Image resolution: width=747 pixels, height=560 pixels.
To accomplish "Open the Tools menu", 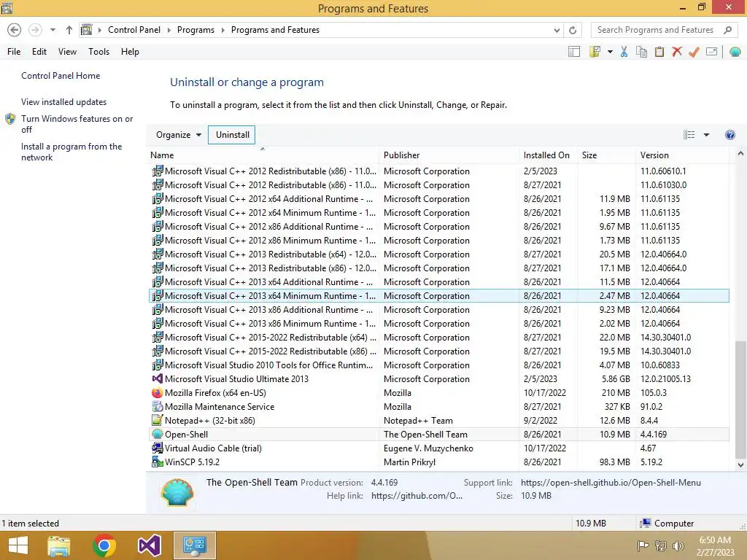I will (x=98, y=52).
